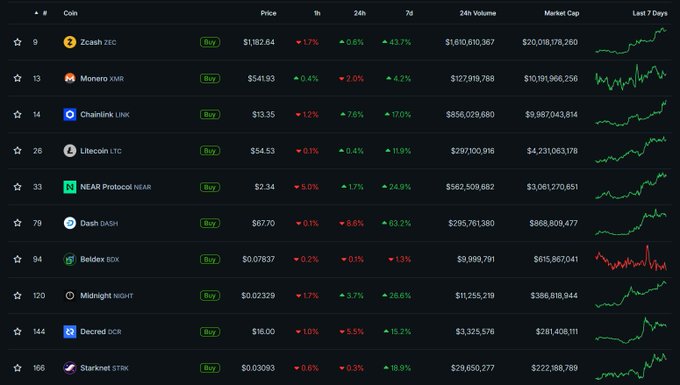Open the Monero coin logo

pyautogui.click(x=70, y=78)
